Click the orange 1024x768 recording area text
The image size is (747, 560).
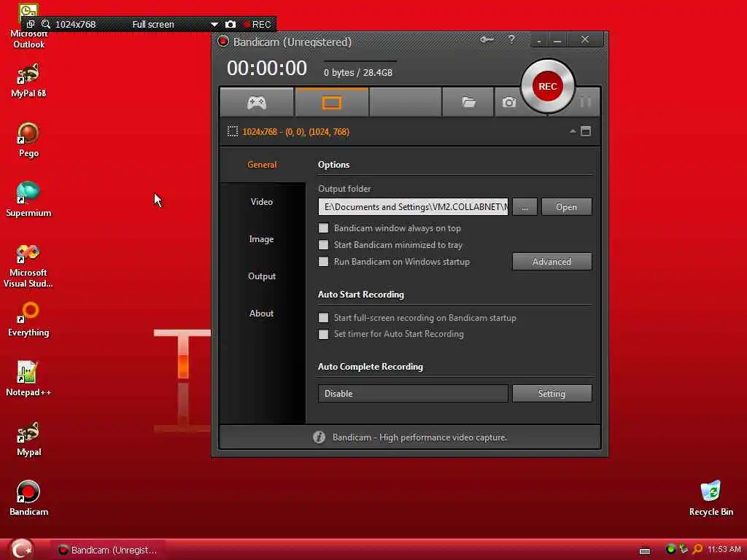[x=295, y=131]
